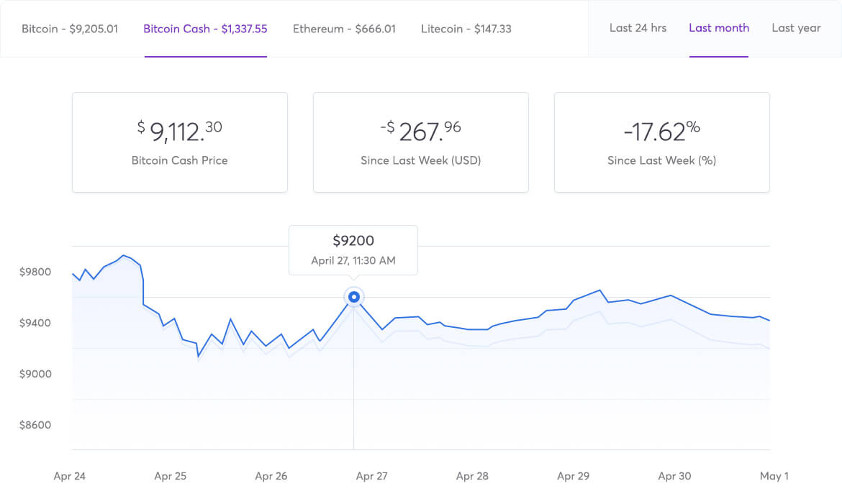Click the Apr 27 date label
Screen dimensions: 842x504
point(371,476)
